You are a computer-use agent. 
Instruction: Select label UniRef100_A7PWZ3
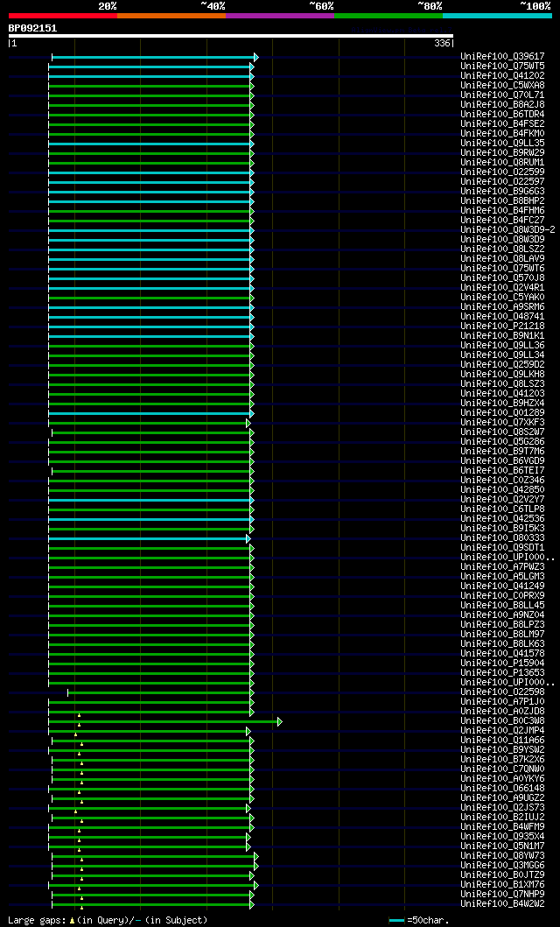click(x=502, y=567)
